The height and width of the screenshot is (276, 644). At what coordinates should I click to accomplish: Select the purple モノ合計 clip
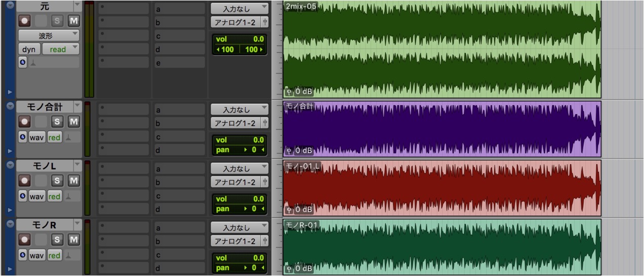[442, 129]
